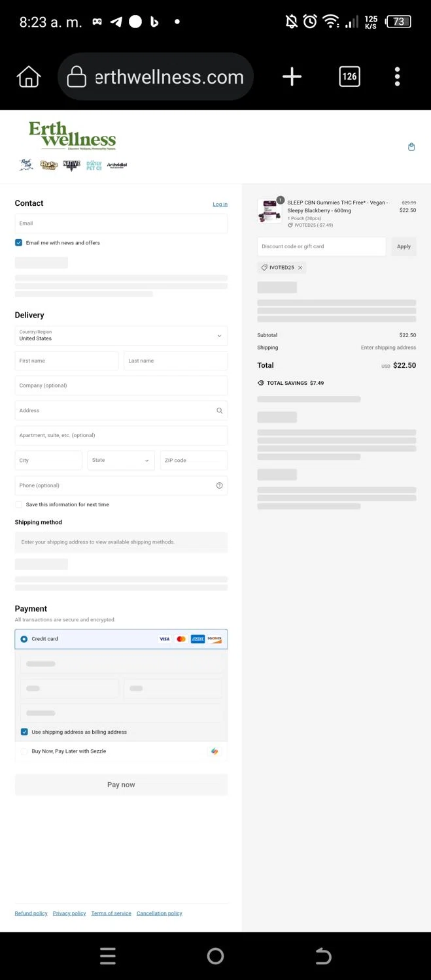Uncheck Email me with news and offers

pyautogui.click(x=19, y=243)
